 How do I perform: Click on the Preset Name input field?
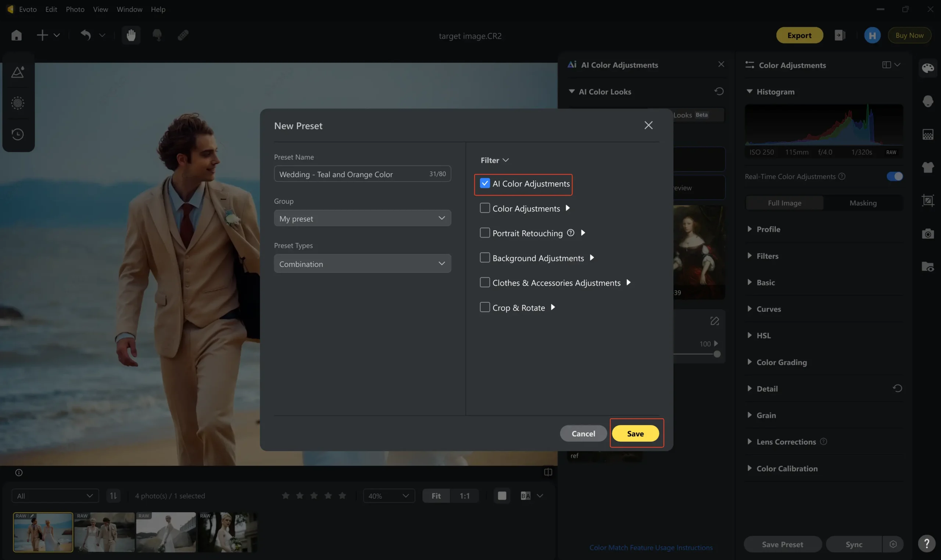(x=362, y=173)
